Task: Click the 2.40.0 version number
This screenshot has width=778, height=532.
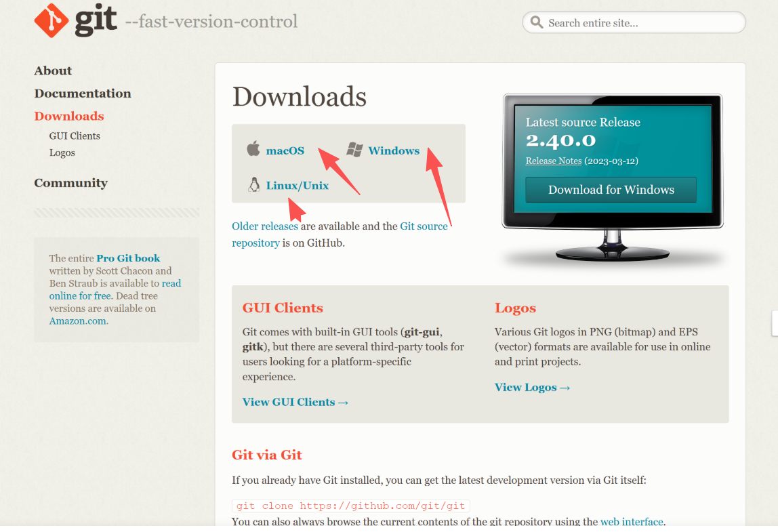Action: 560,140
